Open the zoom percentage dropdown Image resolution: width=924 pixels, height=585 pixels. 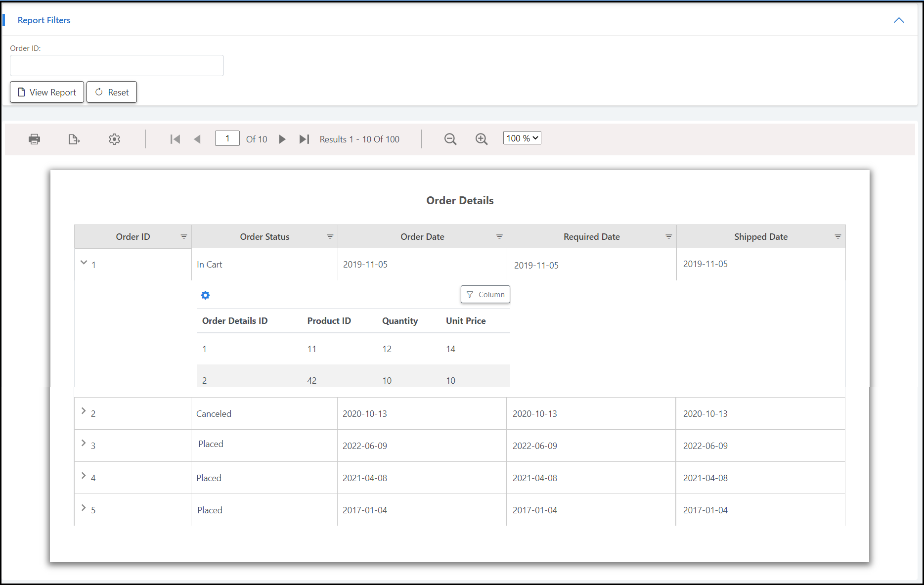click(522, 137)
